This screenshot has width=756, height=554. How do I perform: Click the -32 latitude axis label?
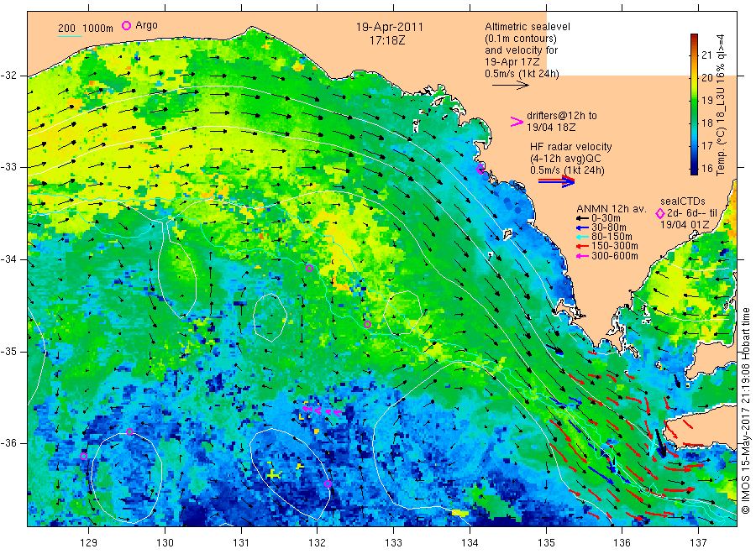coord(8,76)
